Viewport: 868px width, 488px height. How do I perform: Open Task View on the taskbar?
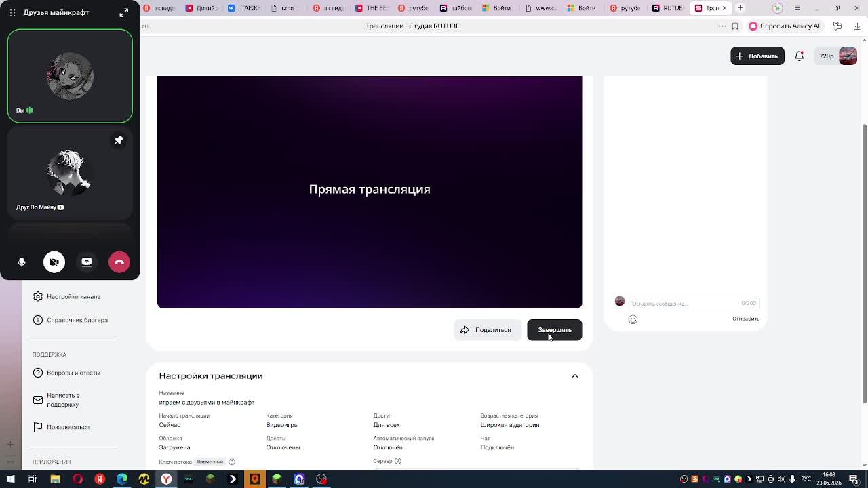click(x=32, y=479)
